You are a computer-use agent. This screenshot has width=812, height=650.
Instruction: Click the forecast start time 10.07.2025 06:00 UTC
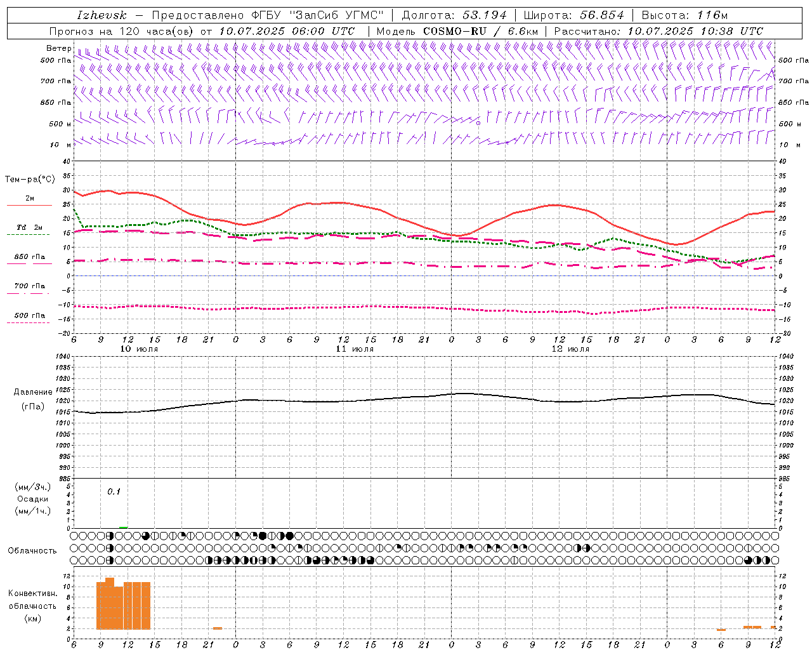coord(287,31)
